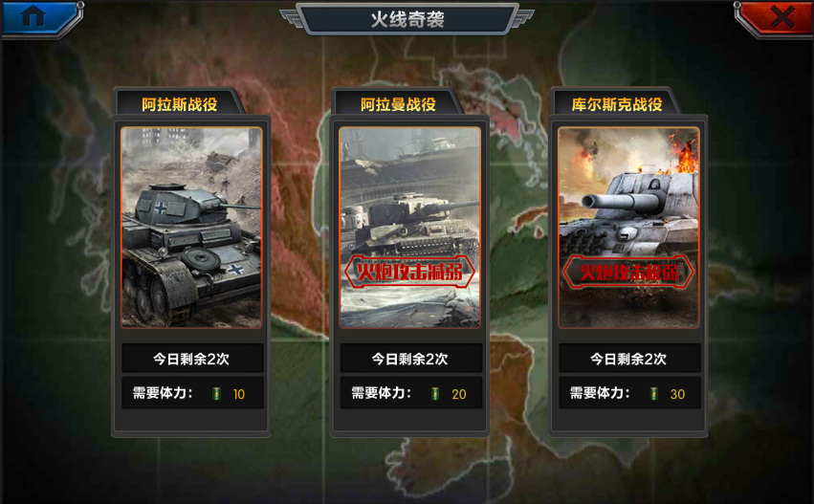Select the 阿拉斯战役 tab header

pos(179,104)
